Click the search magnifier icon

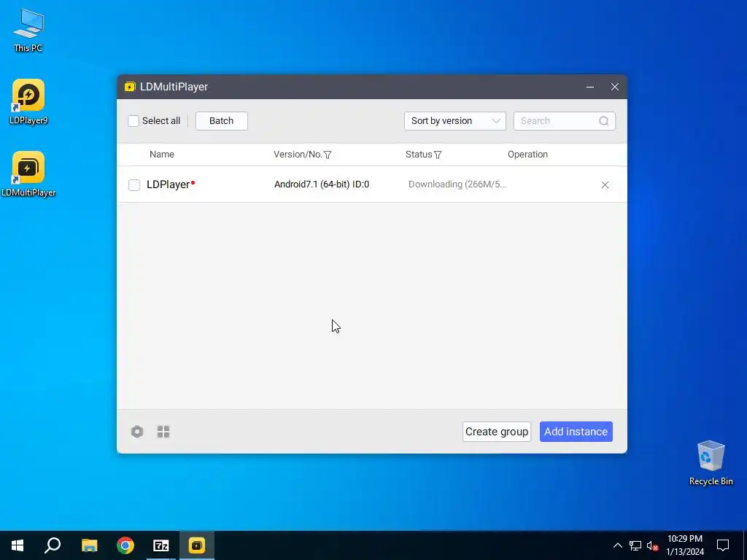603,121
